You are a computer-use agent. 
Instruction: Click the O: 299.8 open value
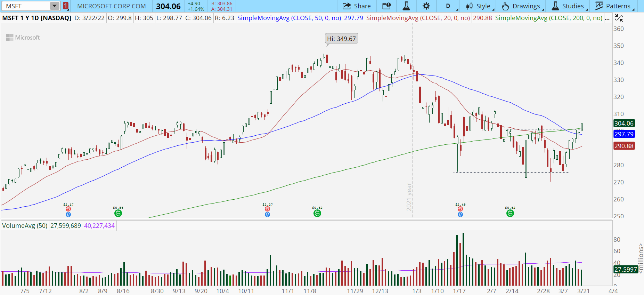point(120,18)
